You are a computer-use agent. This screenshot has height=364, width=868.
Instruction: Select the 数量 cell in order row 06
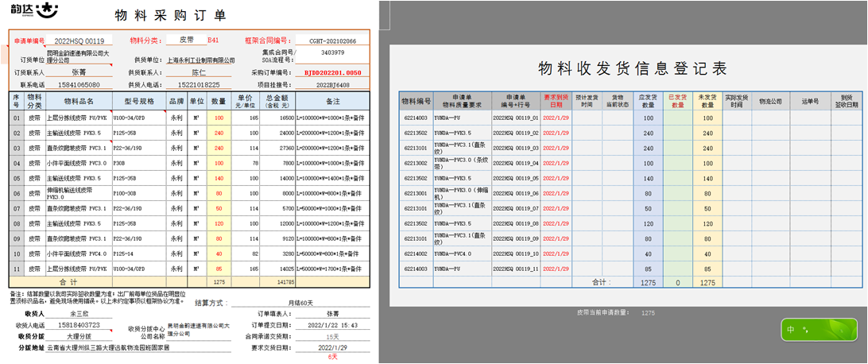point(219,193)
